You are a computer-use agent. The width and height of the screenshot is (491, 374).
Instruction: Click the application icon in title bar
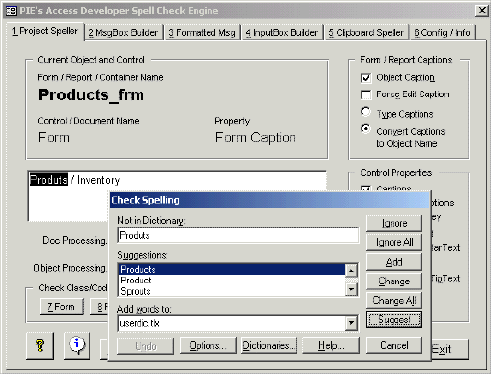click(11, 11)
